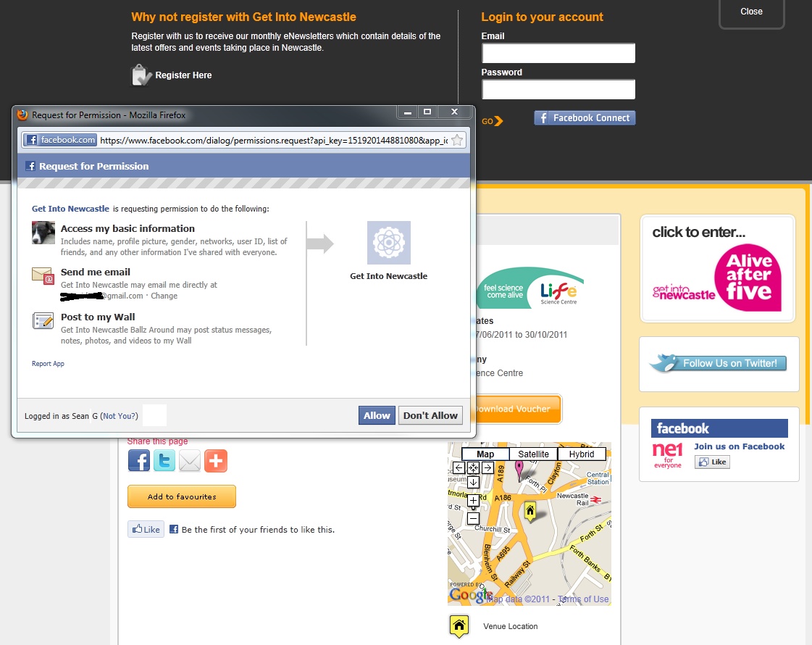Screen dimensions: 812x645
Task: Click the Change email link
Action: (164, 296)
